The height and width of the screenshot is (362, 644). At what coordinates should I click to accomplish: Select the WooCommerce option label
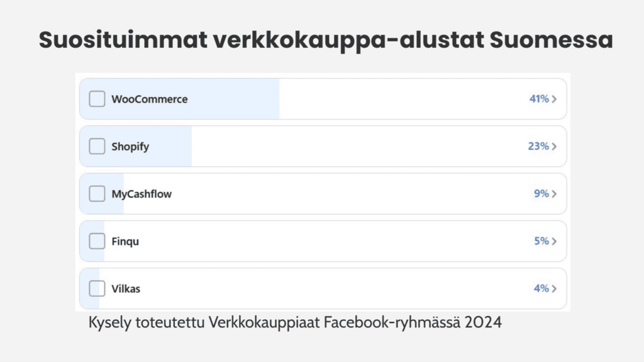tap(150, 99)
